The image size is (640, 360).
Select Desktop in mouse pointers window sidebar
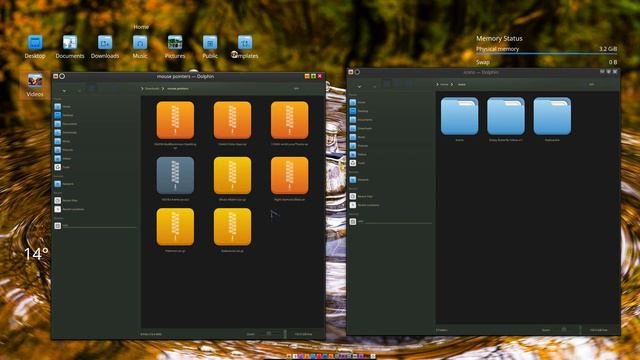63,115
